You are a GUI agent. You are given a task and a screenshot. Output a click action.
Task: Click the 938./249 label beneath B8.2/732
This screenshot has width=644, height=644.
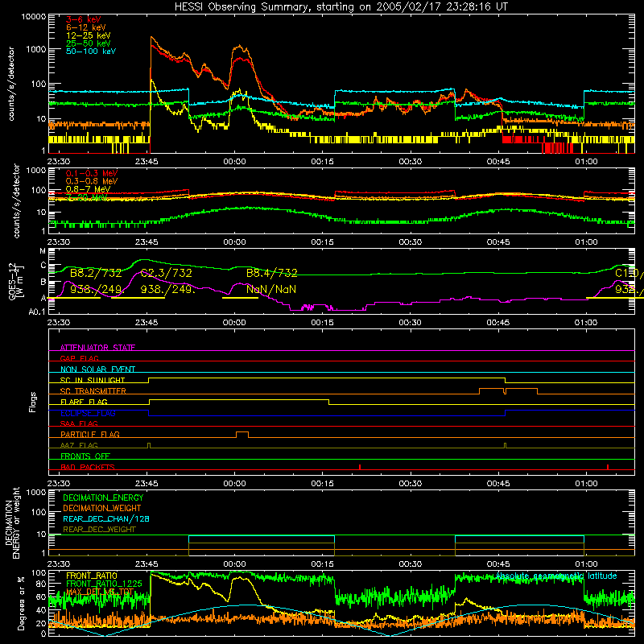(x=96, y=290)
